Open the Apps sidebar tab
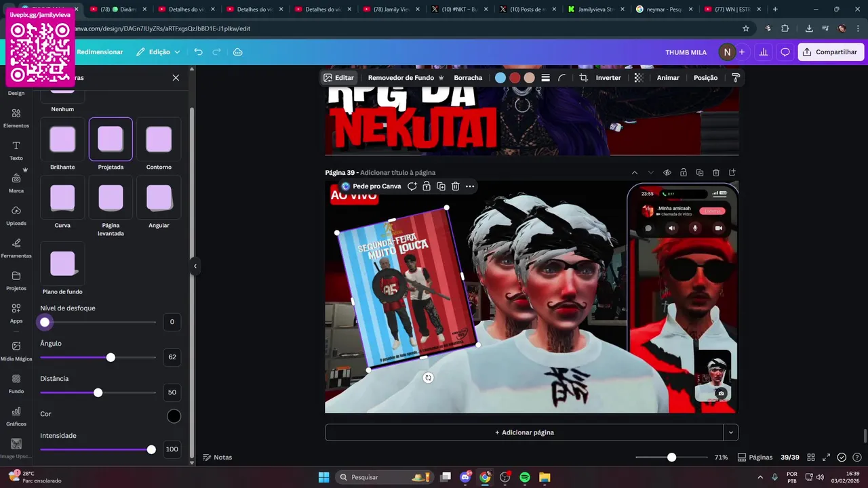This screenshot has width=868, height=488. click(x=16, y=313)
